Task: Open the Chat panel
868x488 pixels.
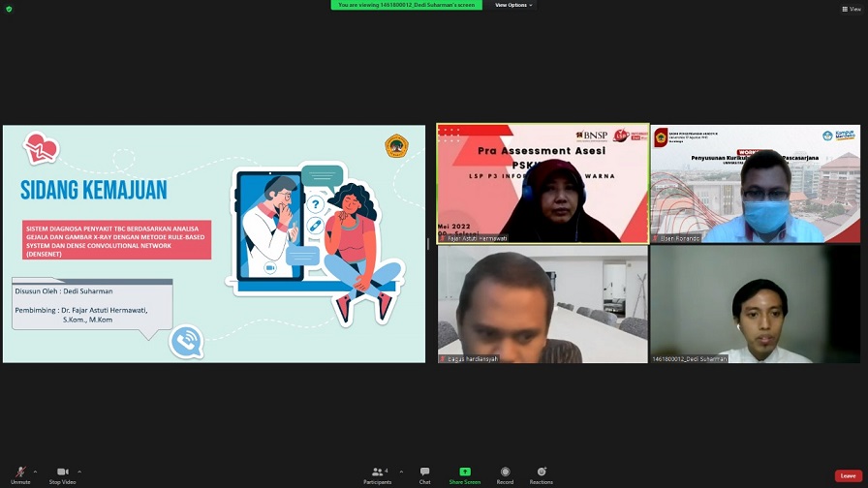Action: click(424, 473)
